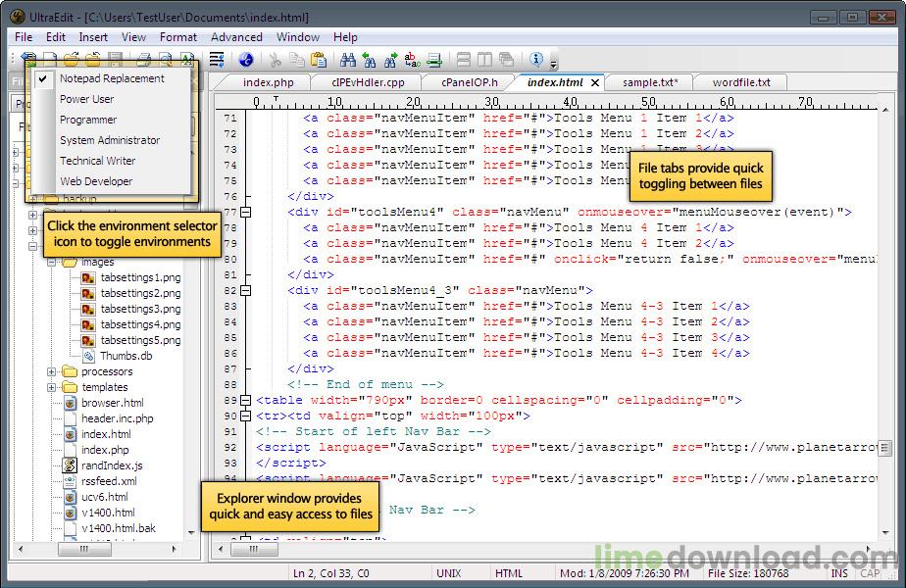Open Find with the binoculars icon

tap(348, 61)
